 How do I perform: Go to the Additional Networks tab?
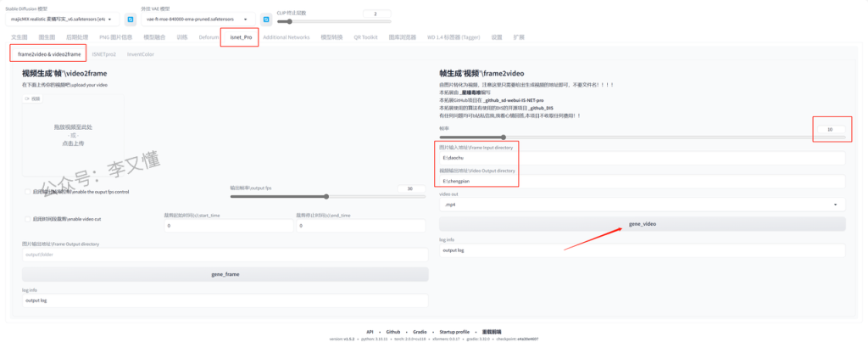(286, 37)
